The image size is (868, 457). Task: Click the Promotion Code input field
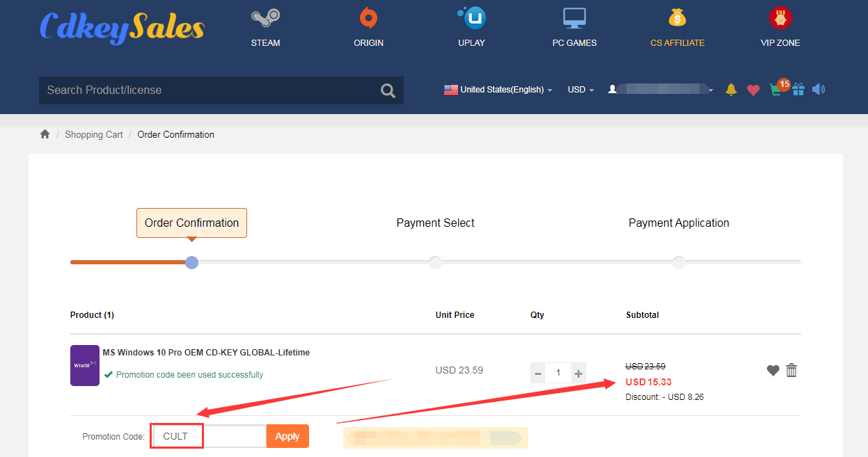tap(209, 436)
